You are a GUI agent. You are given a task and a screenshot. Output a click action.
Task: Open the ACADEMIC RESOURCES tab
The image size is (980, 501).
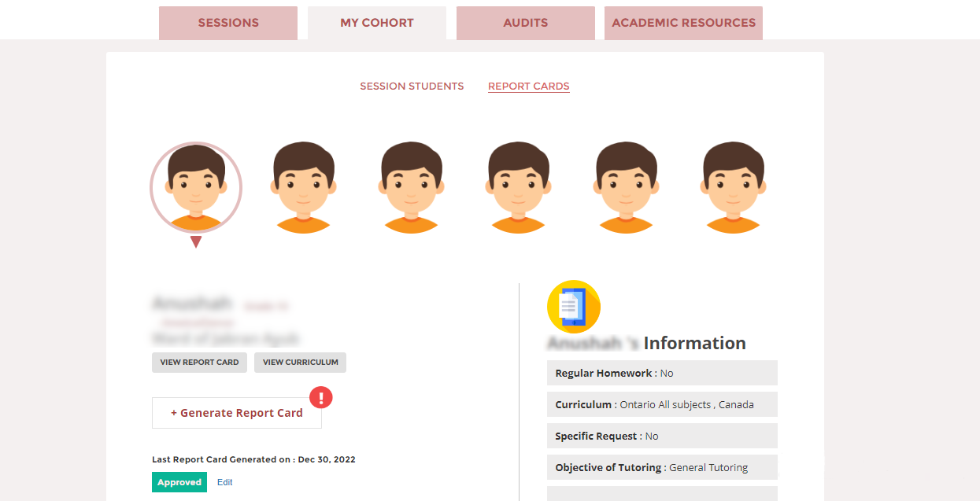point(683,23)
